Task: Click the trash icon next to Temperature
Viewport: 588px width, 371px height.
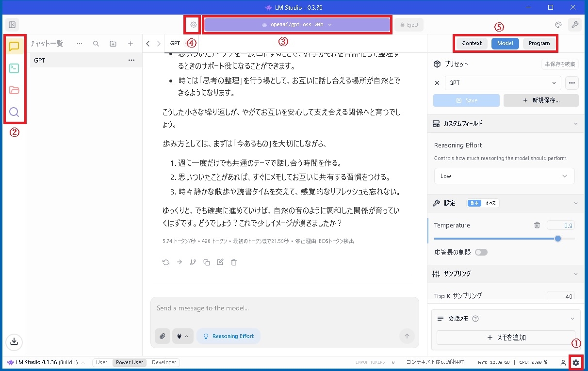Action: (537, 225)
